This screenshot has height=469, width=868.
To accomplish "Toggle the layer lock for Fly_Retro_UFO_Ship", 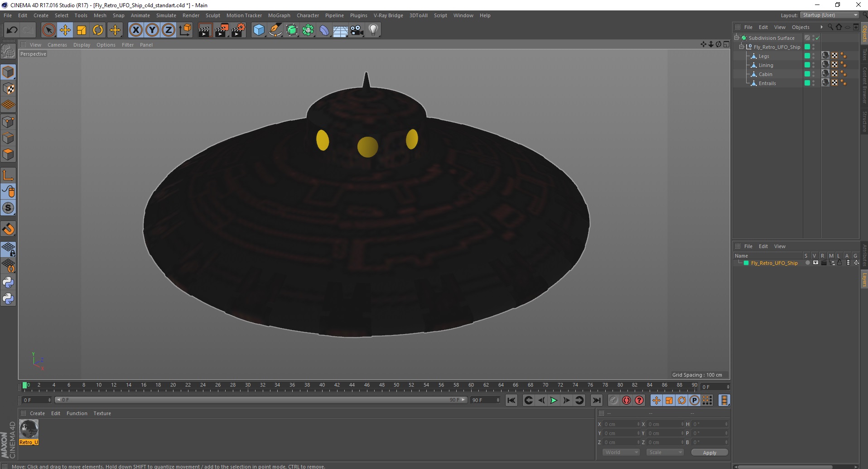I will pyautogui.click(x=839, y=263).
